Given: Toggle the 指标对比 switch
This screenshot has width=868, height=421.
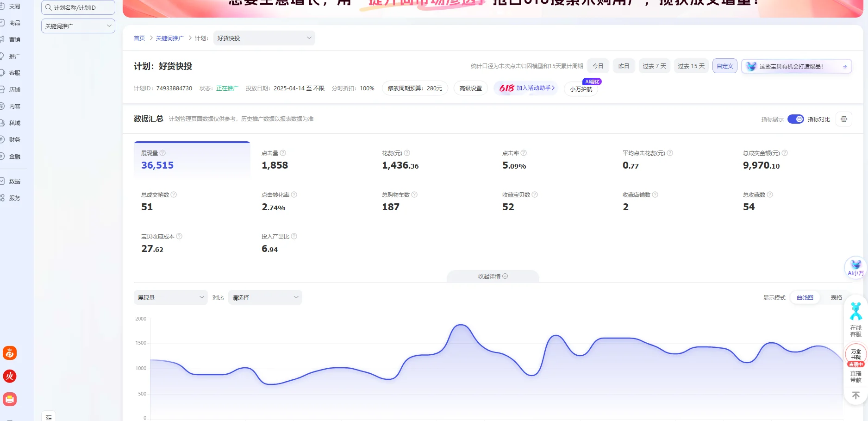Looking at the screenshot, I should (x=795, y=119).
